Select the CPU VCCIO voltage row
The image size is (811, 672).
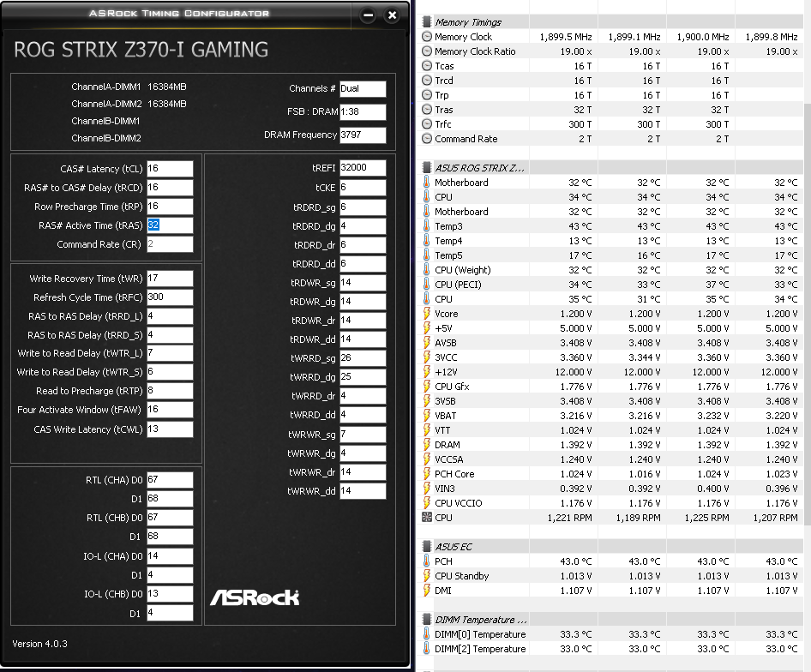click(610, 503)
